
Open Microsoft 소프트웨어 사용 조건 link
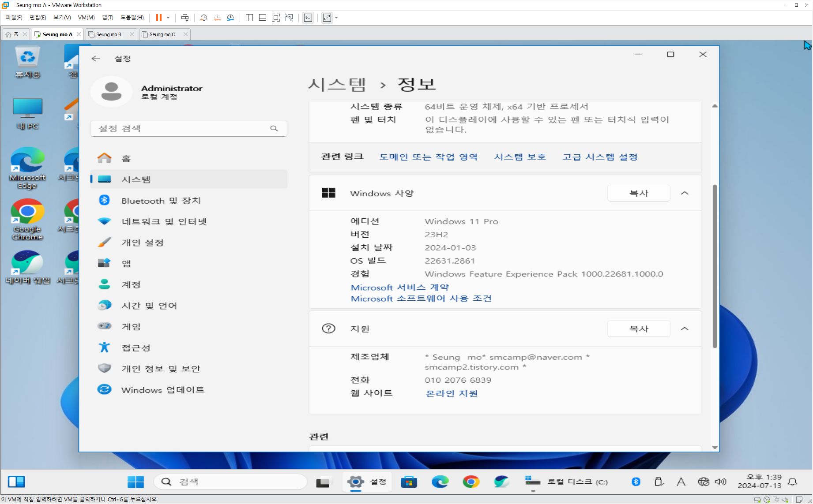coord(421,299)
